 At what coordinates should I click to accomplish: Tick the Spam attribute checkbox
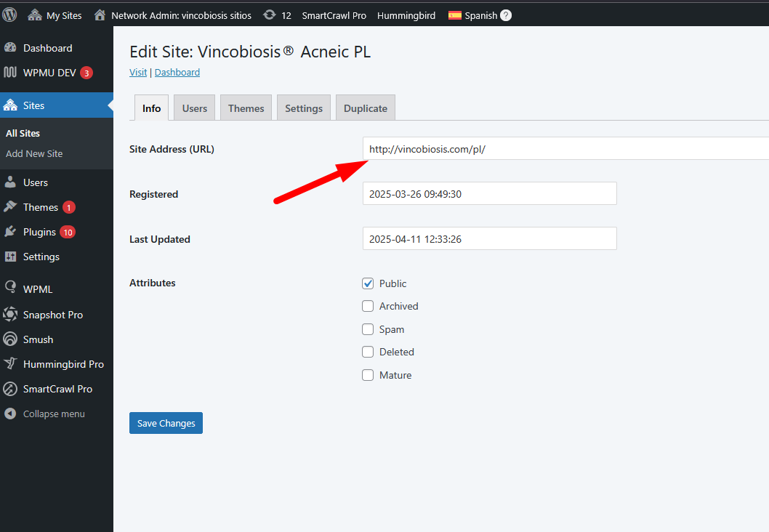pyautogui.click(x=368, y=329)
